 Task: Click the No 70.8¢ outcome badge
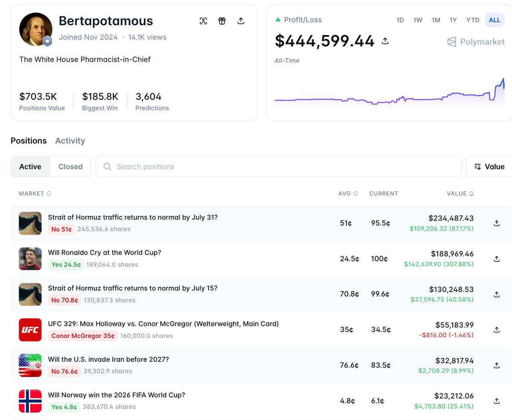64,300
